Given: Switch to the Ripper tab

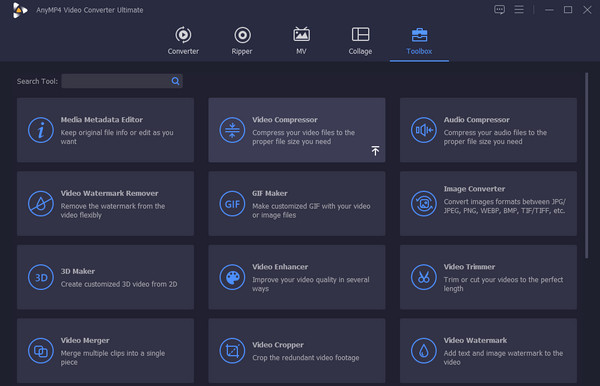Looking at the screenshot, I should [242, 41].
